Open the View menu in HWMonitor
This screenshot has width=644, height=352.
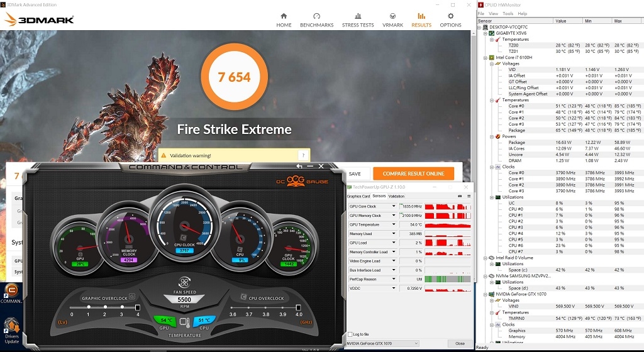pos(493,14)
